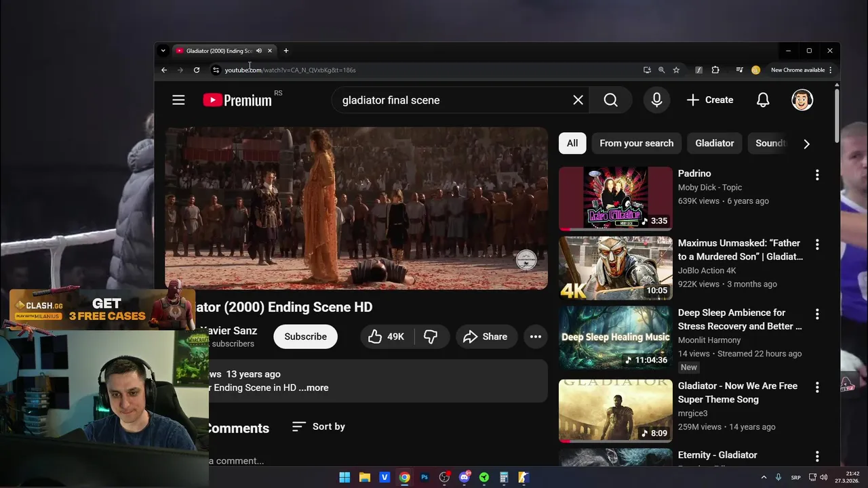
Task: Click the YouTube page scrollbar
Action: [837, 115]
